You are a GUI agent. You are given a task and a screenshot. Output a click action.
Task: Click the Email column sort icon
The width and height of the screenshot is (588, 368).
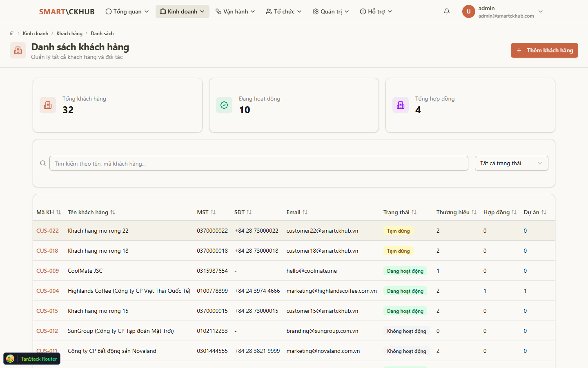[305, 212]
